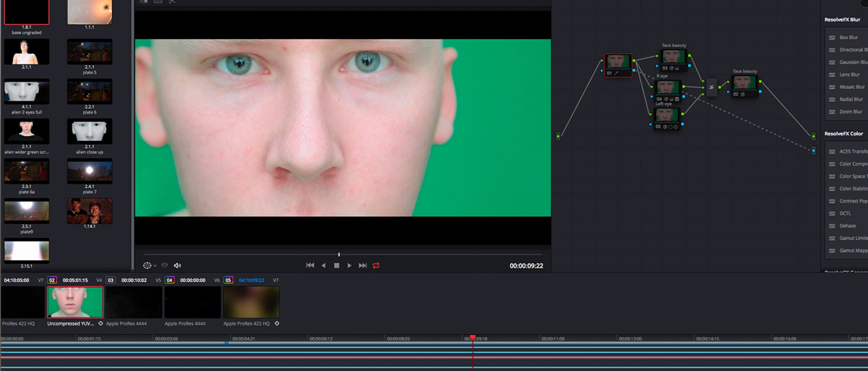
Task: Jump to first frame in viewer transport
Action: 310,265
